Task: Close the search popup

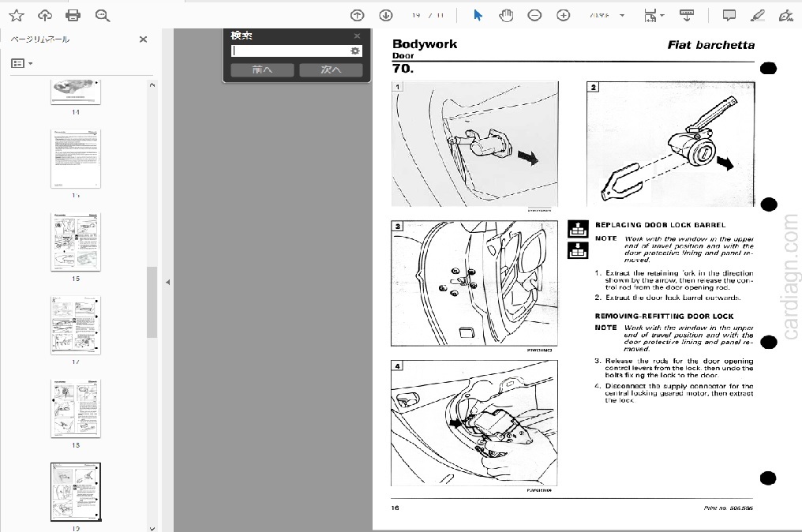Action: tap(357, 36)
